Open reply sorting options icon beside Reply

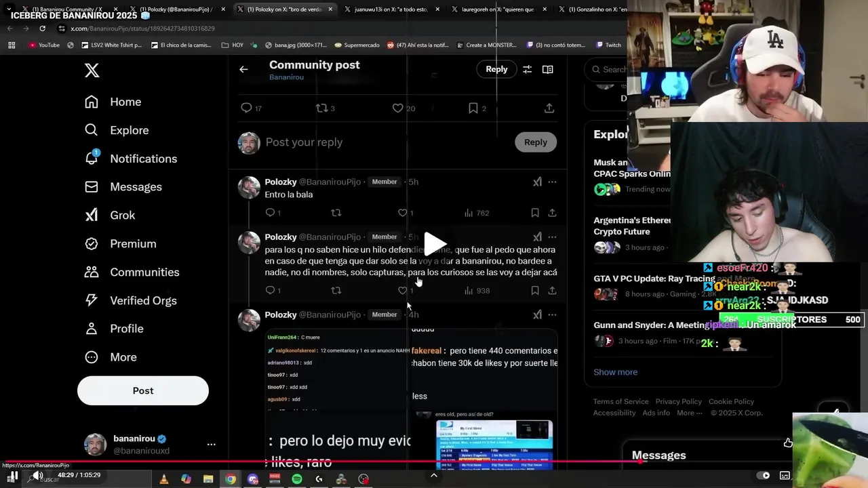pos(527,69)
